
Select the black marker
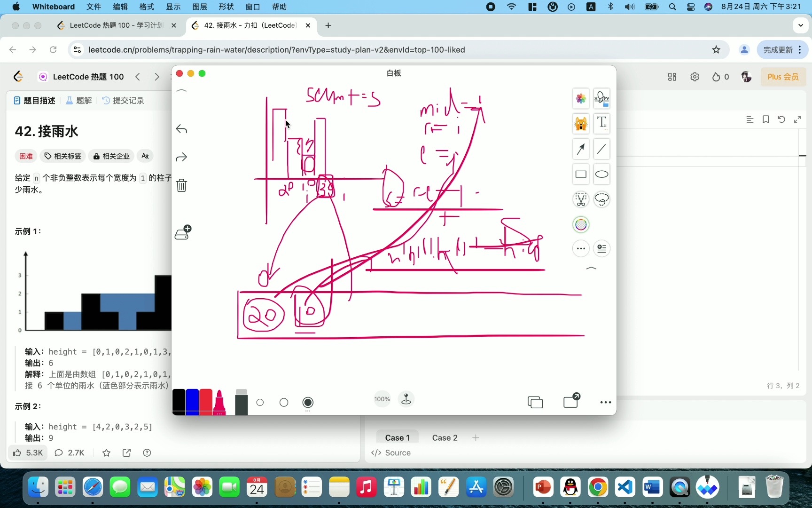(x=179, y=402)
